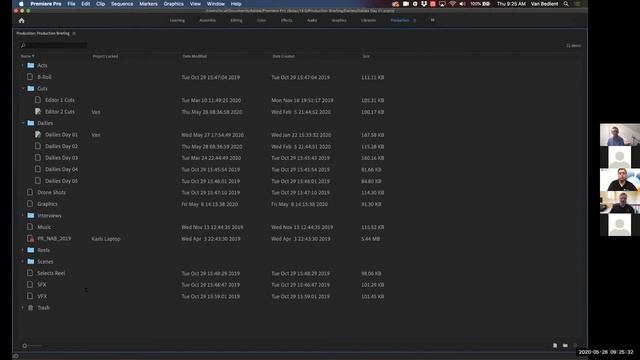
Task: Open the Apple menu
Action: click(21, 4)
